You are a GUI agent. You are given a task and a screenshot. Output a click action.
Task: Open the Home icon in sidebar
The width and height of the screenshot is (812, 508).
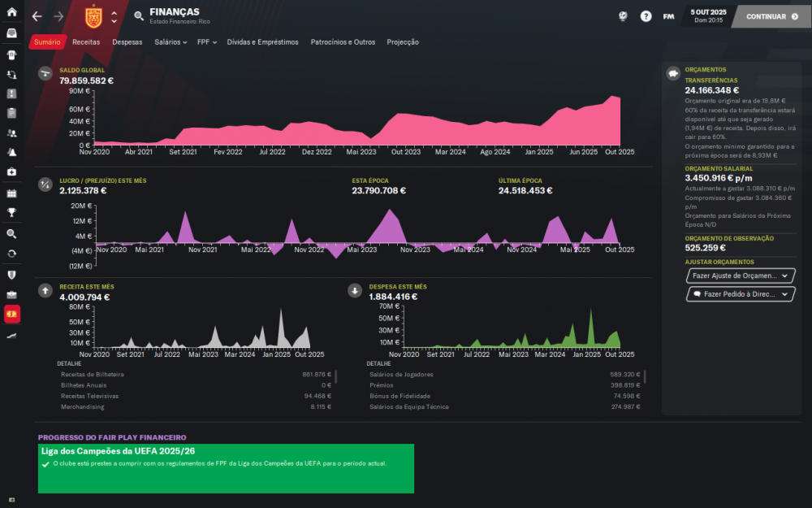[11, 11]
